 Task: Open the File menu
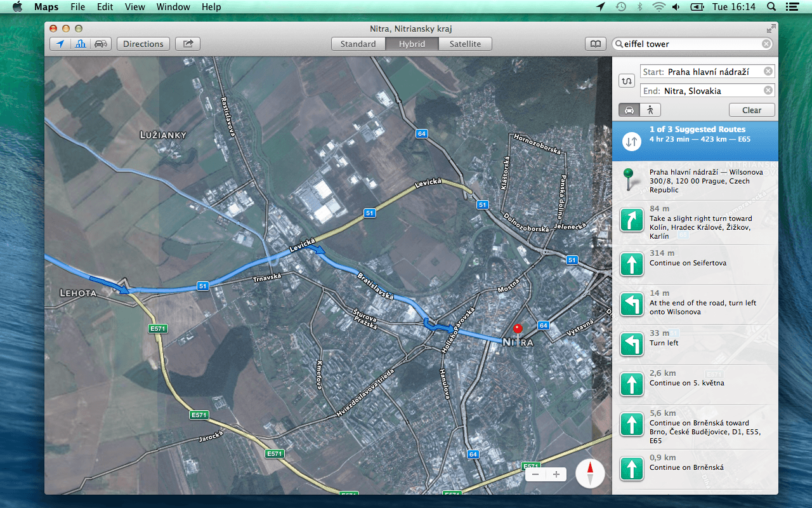[x=77, y=7]
